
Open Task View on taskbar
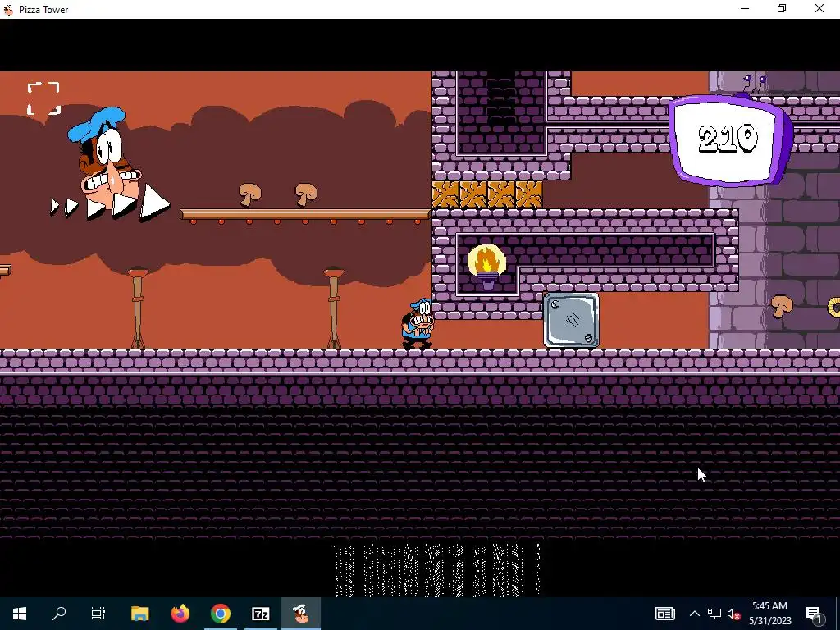(98, 614)
